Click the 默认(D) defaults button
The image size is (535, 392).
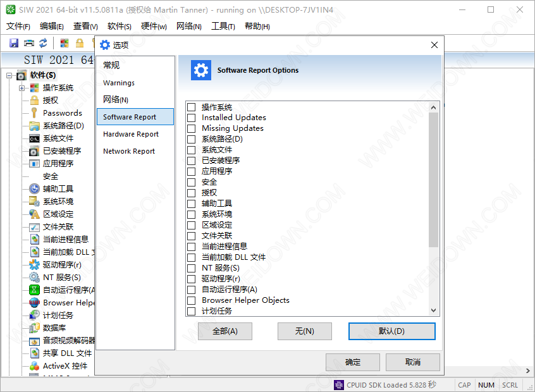[391, 331]
